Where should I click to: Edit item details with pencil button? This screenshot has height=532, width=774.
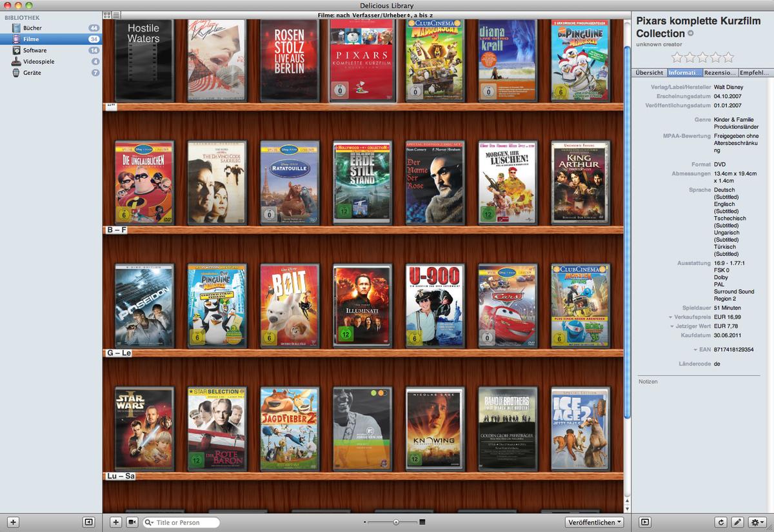tap(738, 522)
